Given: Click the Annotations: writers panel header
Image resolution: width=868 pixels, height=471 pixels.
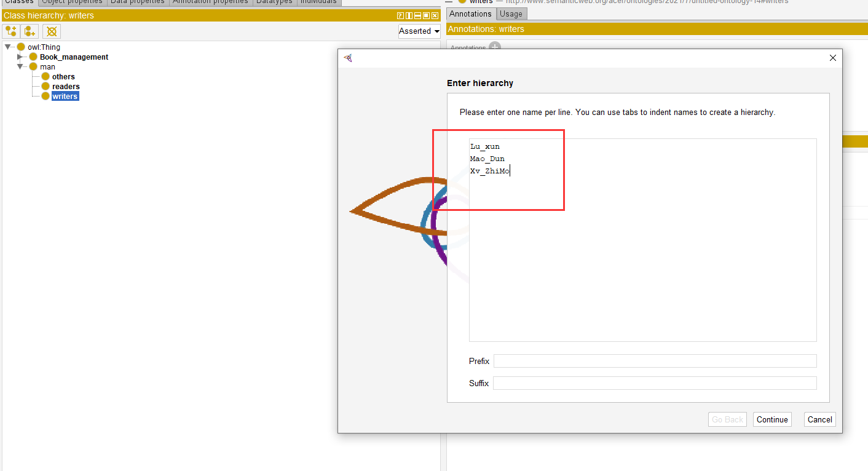Looking at the screenshot, I should (x=657, y=29).
